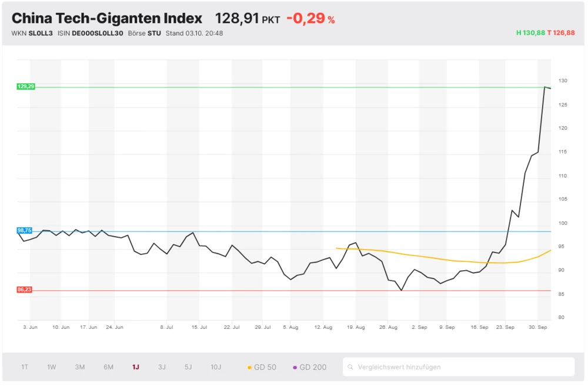The image size is (588, 390).
Task: Select the 5J period
Action: point(188,367)
